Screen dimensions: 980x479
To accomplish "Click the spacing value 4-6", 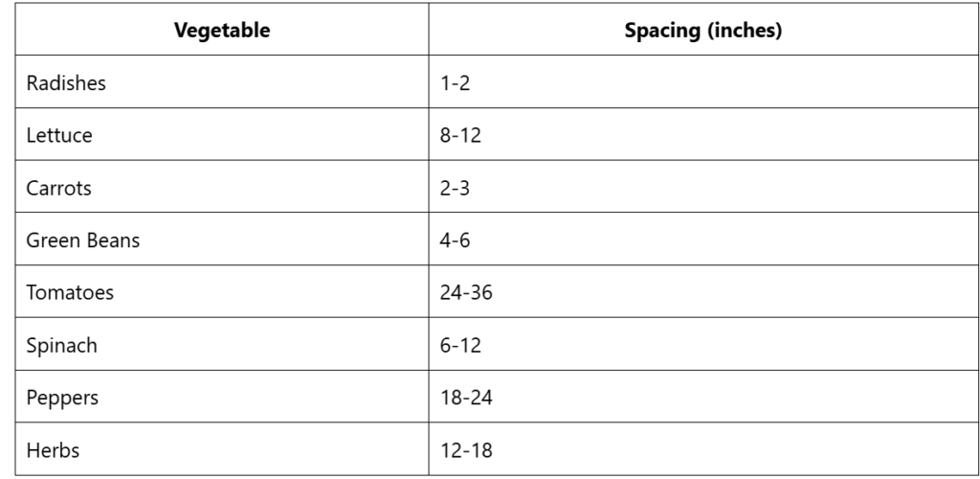I will pyautogui.click(x=456, y=240).
